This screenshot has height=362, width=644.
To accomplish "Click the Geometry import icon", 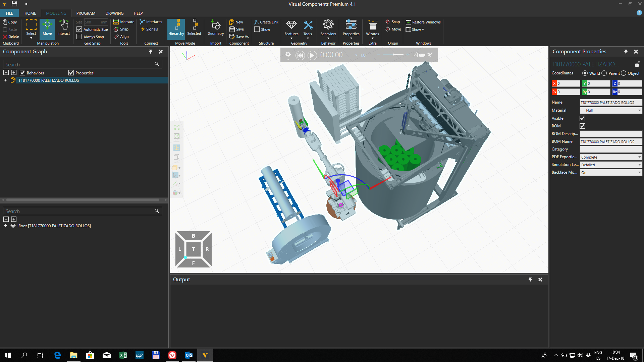I will point(216,28).
